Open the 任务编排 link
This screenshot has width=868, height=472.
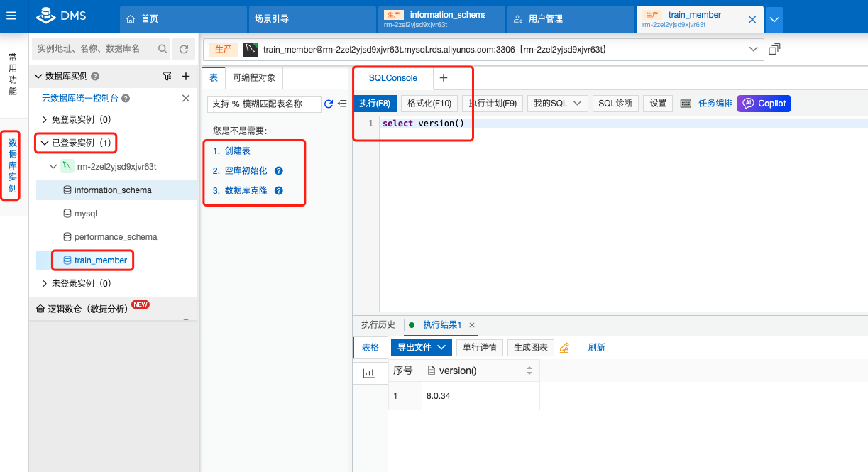[x=715, y=104]
